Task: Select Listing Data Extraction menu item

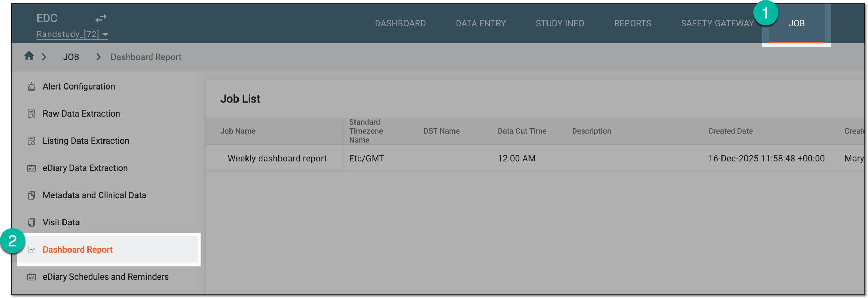Action: point(86,141)
